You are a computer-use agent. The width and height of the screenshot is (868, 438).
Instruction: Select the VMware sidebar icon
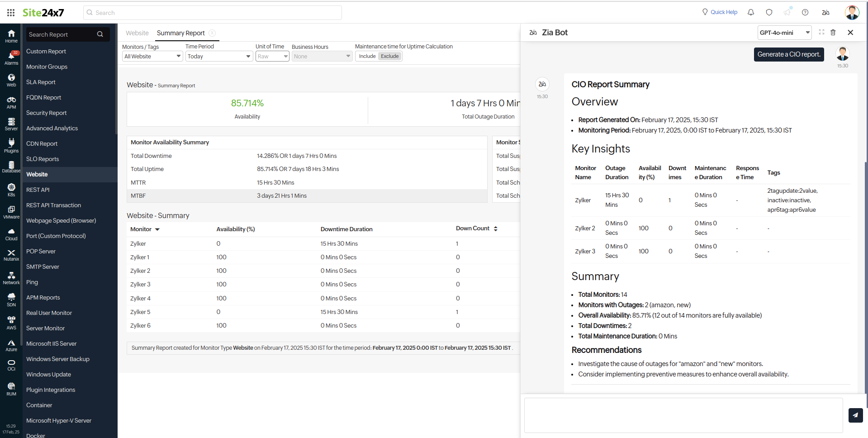coord(11,210)
